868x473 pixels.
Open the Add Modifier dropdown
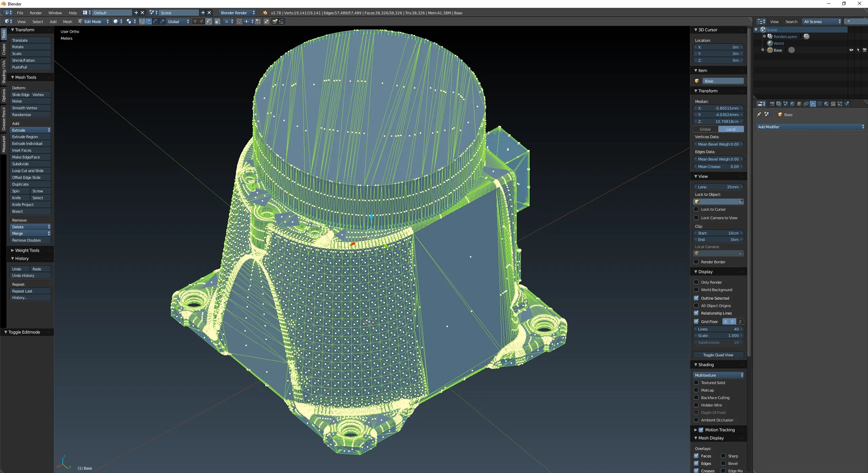click(810, 127)
